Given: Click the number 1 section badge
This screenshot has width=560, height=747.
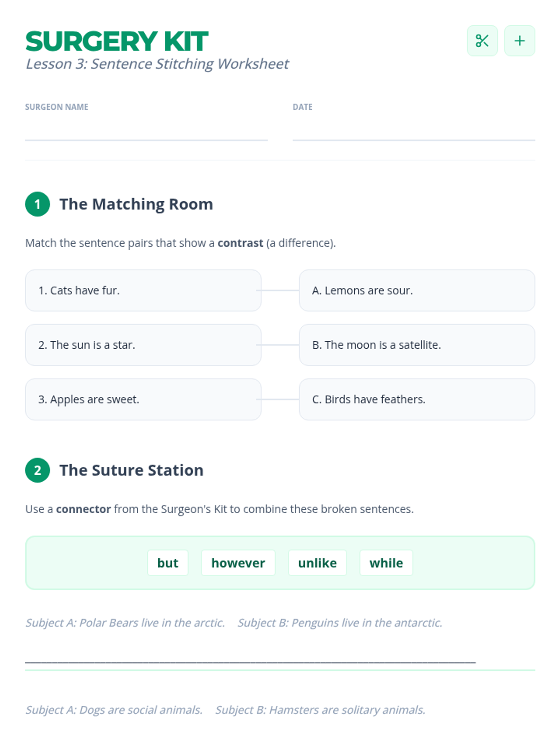Looking at the screenshot, I should 37,204.
